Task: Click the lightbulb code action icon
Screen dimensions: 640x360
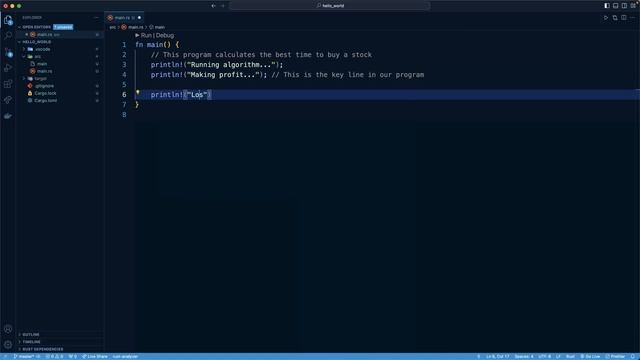Action: coord(138,93)
